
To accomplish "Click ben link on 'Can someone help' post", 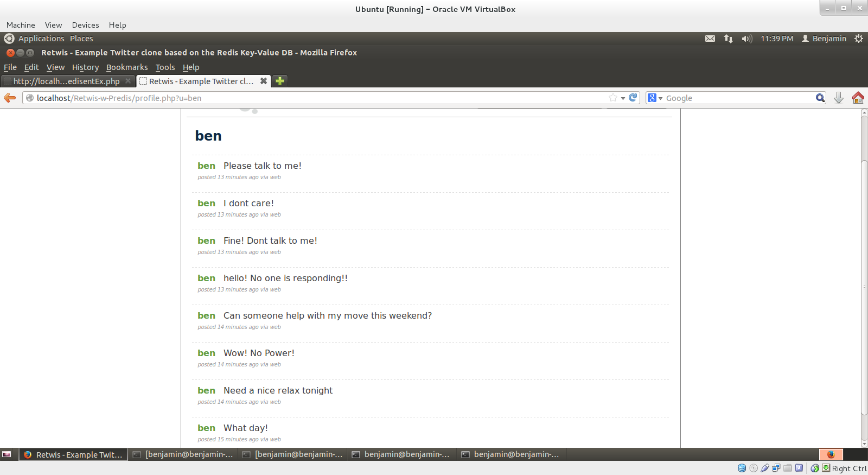I will tap(206, 315).
